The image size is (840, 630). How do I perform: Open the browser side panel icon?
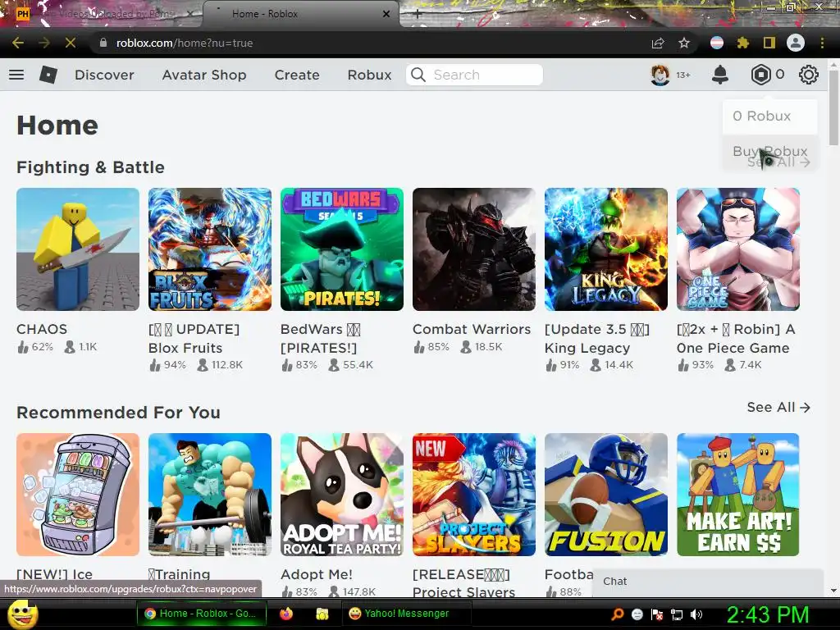(769, 43)
